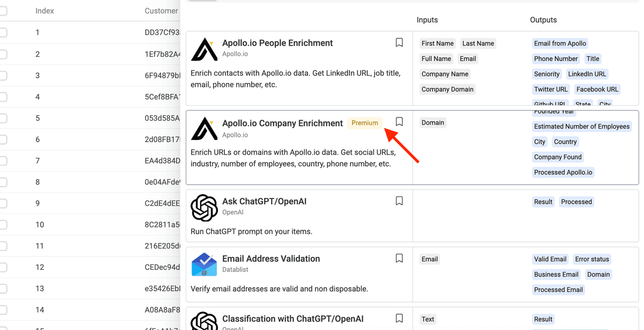Toggle the select-all checkbox in table header

3,11
